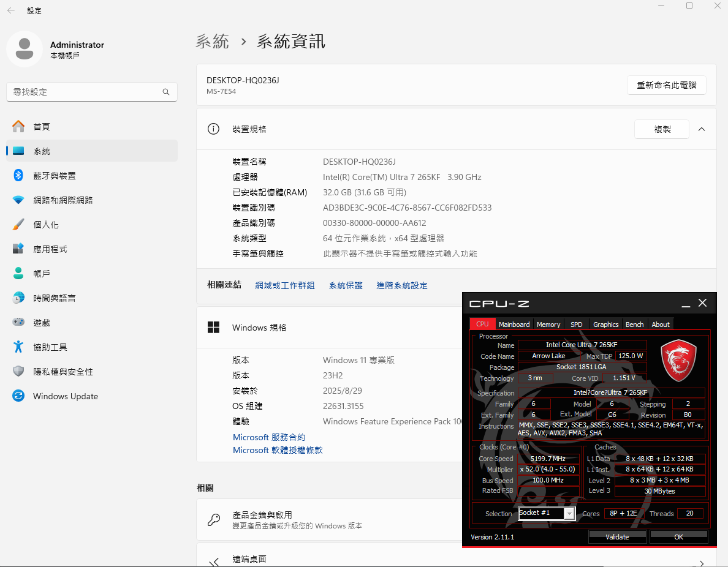Click the 複製 button for device specs
Viewport: 728px width, 567px height.
pyautogui.click(x=662, y=129)
